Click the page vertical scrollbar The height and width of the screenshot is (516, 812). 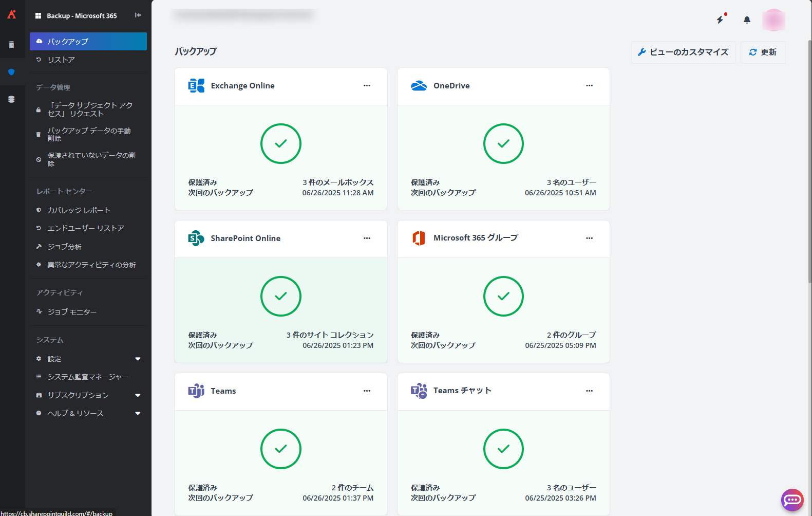coord(809,160)
